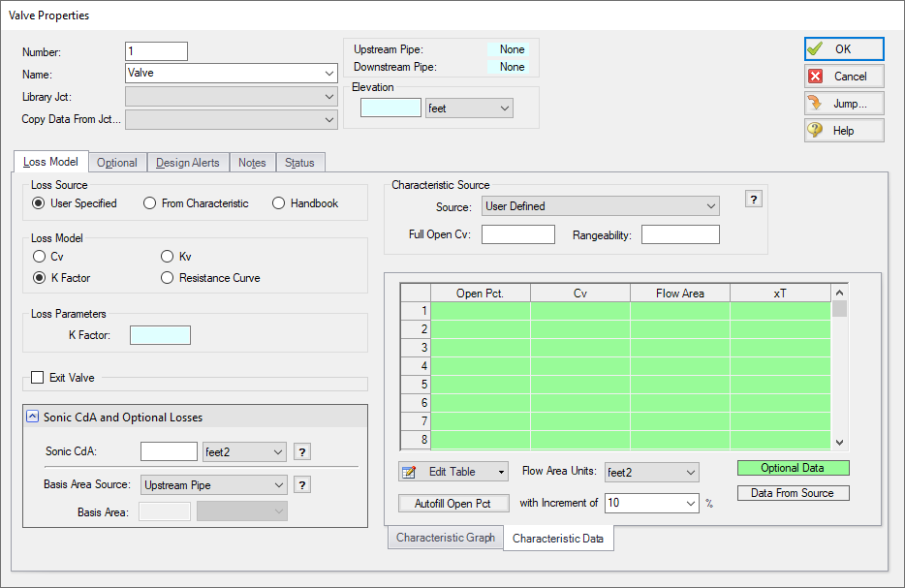Click the Autofill Open Pct button
This screenshot has width=905, height=588.
coord(452,503)
